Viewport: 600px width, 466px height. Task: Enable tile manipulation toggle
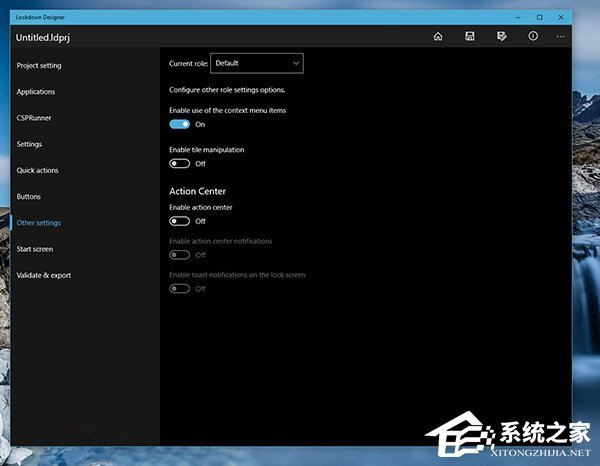(179, 164)
